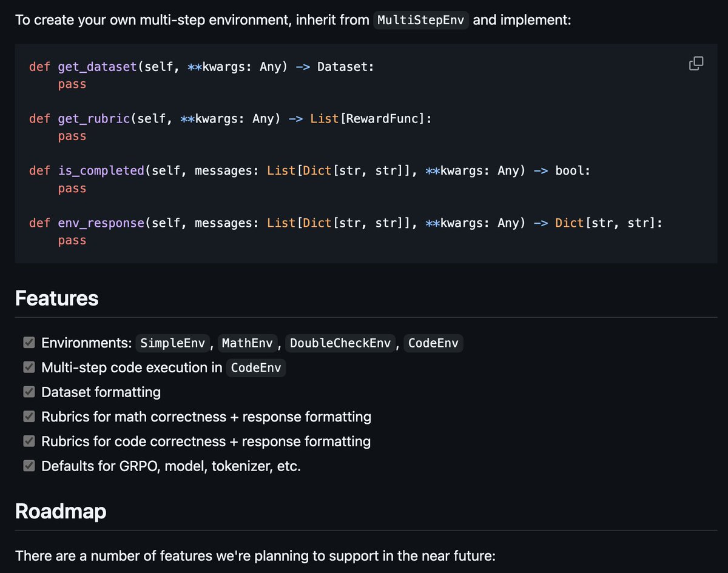This screenshot has height=573, width=728.
Task: Click the is_completed function name
Action: pyautogui.click(x=101, y=171)
